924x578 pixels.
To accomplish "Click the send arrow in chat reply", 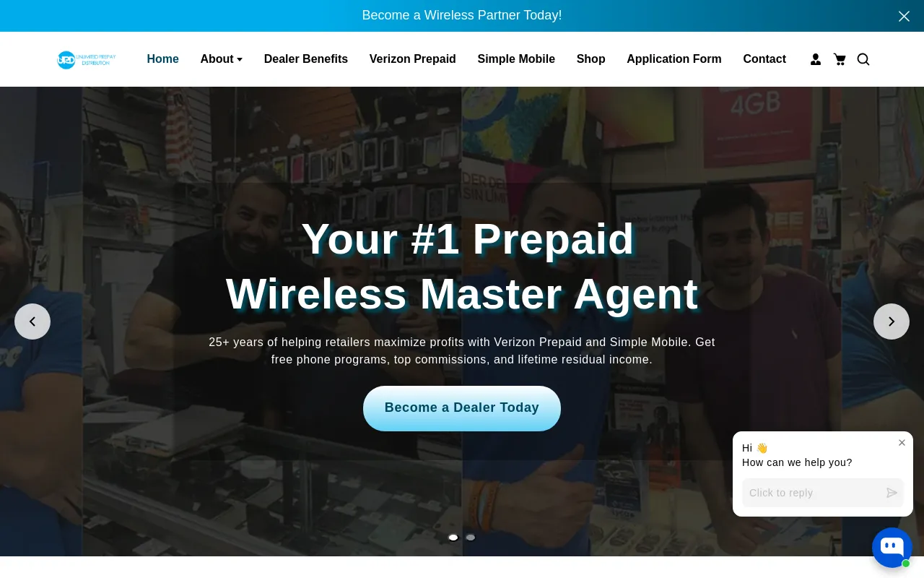I will point(892,493).
